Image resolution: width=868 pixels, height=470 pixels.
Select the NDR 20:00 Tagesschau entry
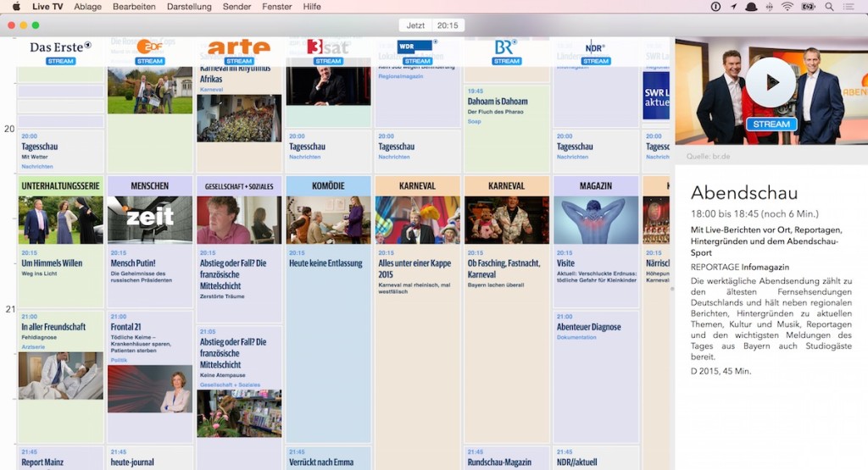pos(596,151)
